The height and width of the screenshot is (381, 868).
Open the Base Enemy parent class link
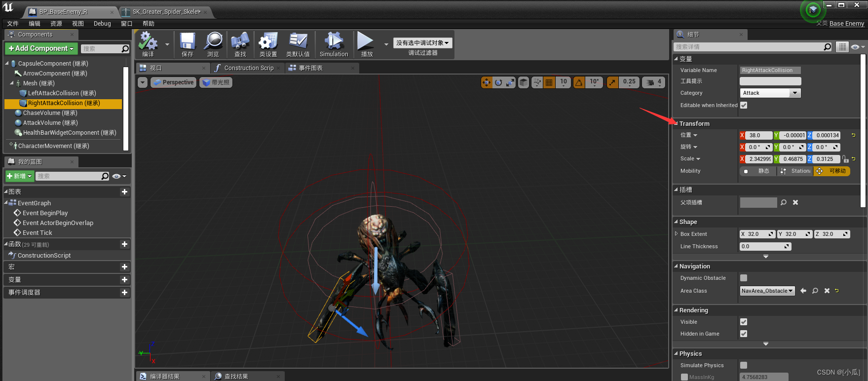[847, 23]
